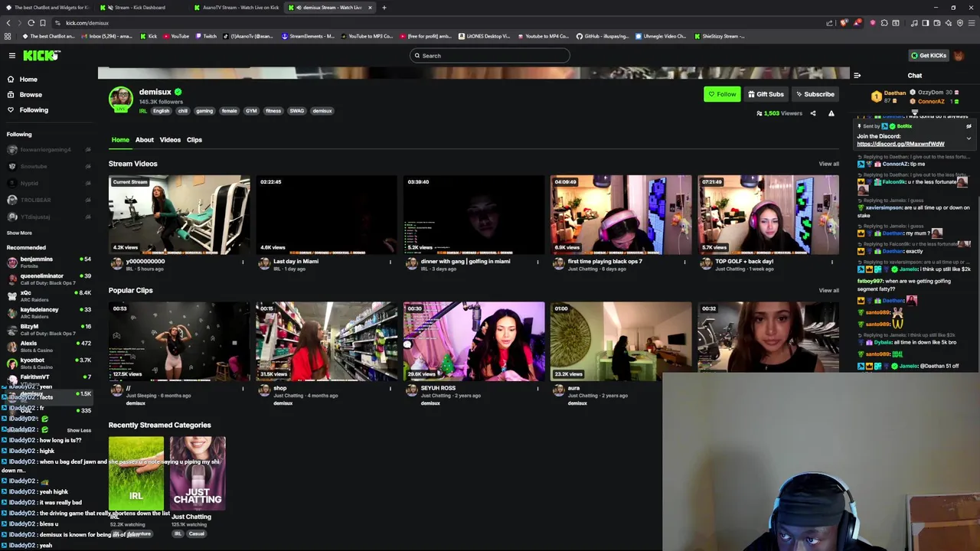Viewport: 980px width, 551px height.
Task: Open 'TOP GOLF + back day!' thumbnail
Action: [x=768, y=215]
